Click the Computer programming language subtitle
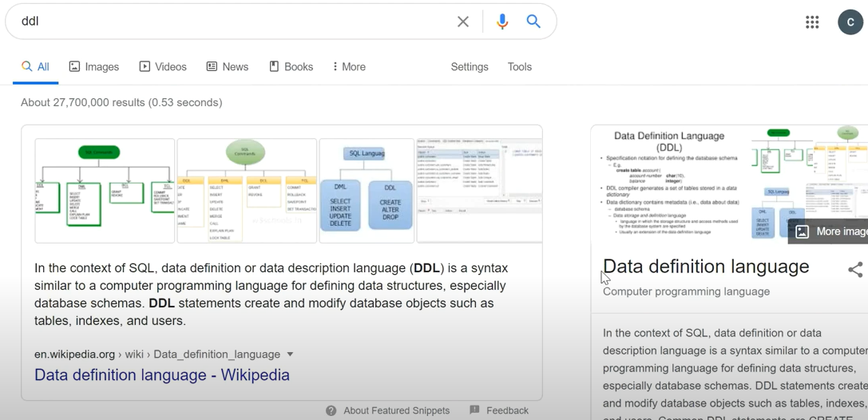The height and width of the screenshot is (420, 868). click(686, 291)
